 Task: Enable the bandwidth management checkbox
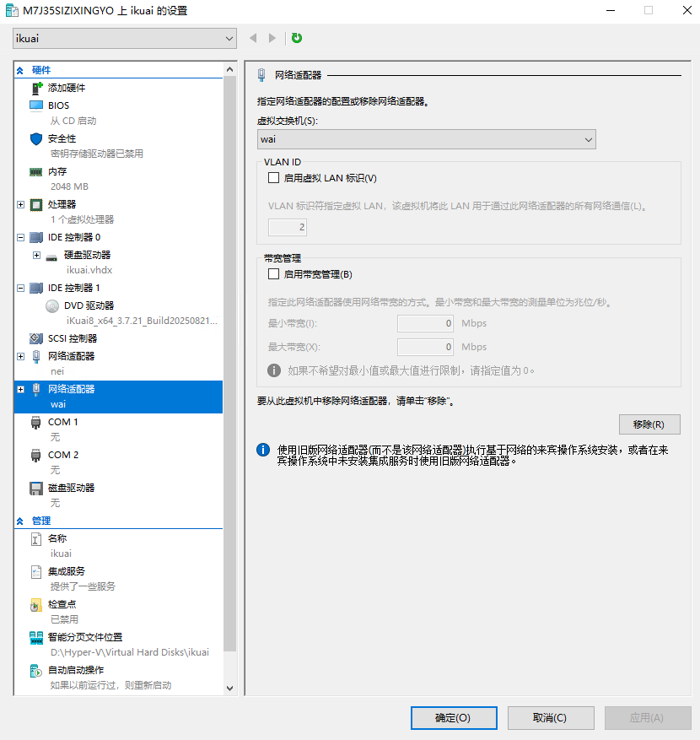coord(273,274)
